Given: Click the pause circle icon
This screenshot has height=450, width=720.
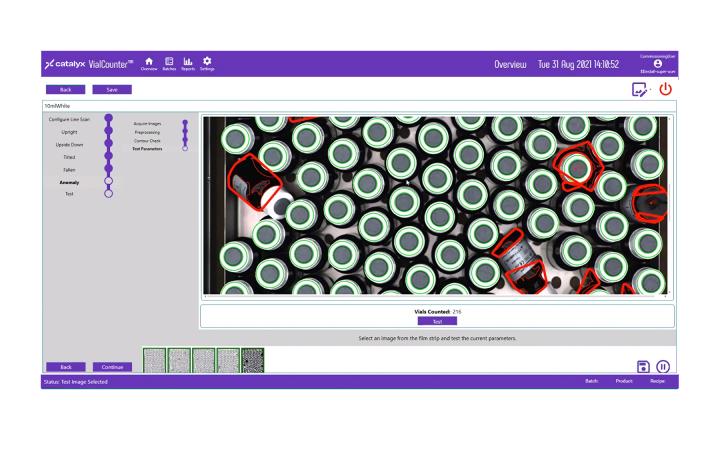Looking at the screenshot, I should pyautogui.click(x=663, y=366).
